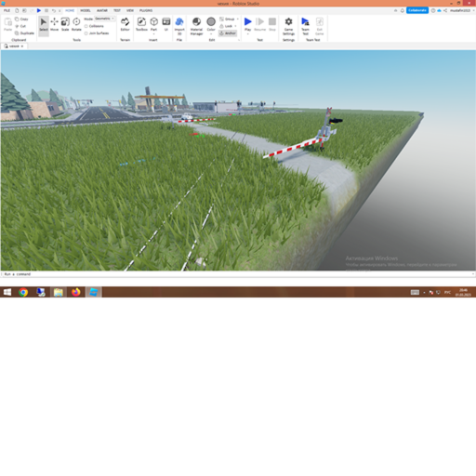Open the PLUGINS ribbon tab
This screenshot has height=476, width=476.
point(146,10)
